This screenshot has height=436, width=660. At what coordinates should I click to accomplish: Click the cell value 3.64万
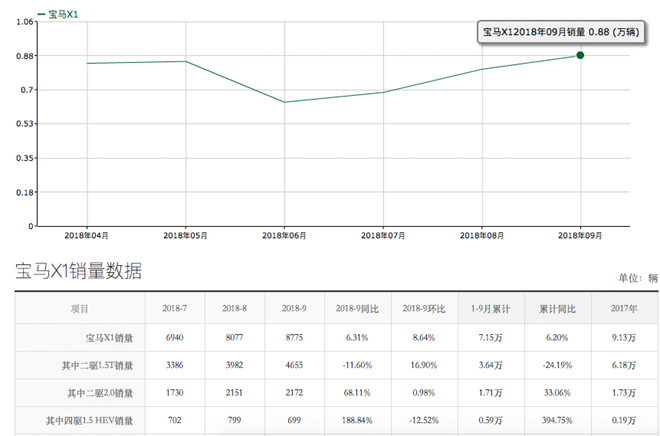click(x=490, y=365)
